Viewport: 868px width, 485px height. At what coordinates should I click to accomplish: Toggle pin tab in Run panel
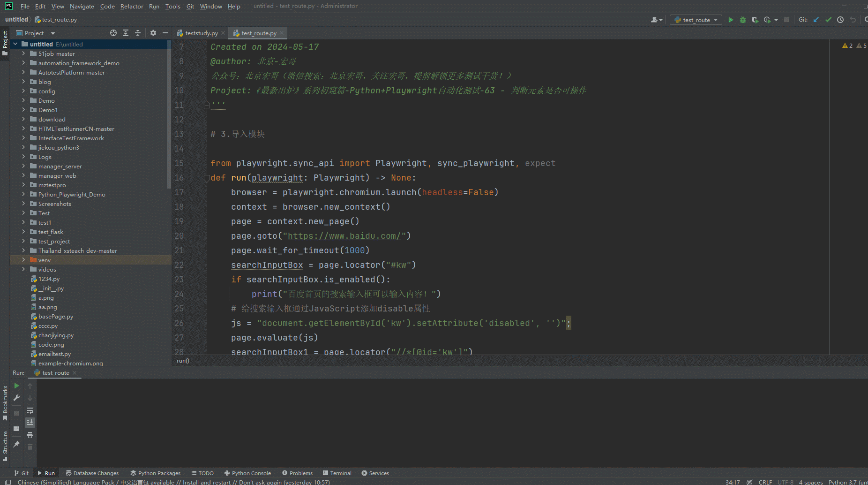[x=16, y=444]
